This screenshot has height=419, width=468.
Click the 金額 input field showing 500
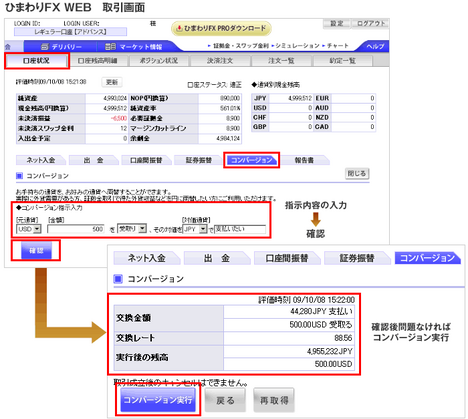click(x=76, y=229)
